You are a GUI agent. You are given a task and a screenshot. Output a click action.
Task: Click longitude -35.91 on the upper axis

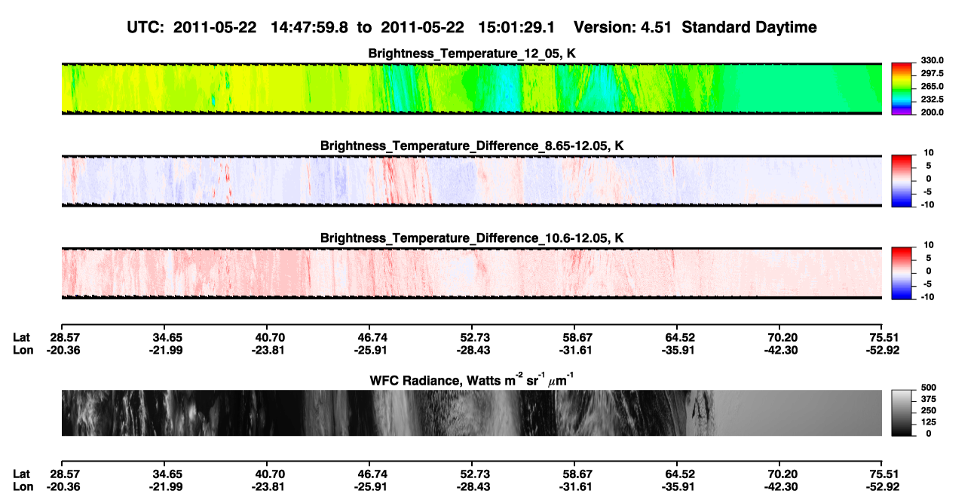tap(679, 350)
